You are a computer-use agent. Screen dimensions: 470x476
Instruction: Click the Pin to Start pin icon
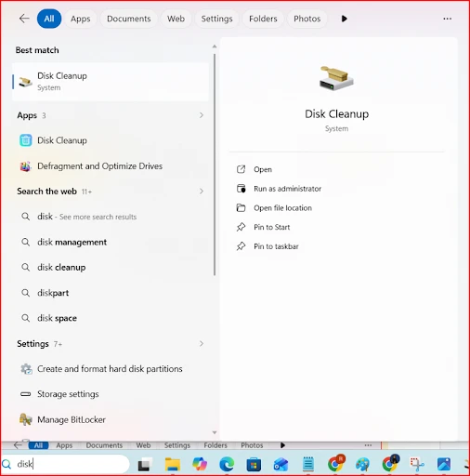click(x=241, y=227)
